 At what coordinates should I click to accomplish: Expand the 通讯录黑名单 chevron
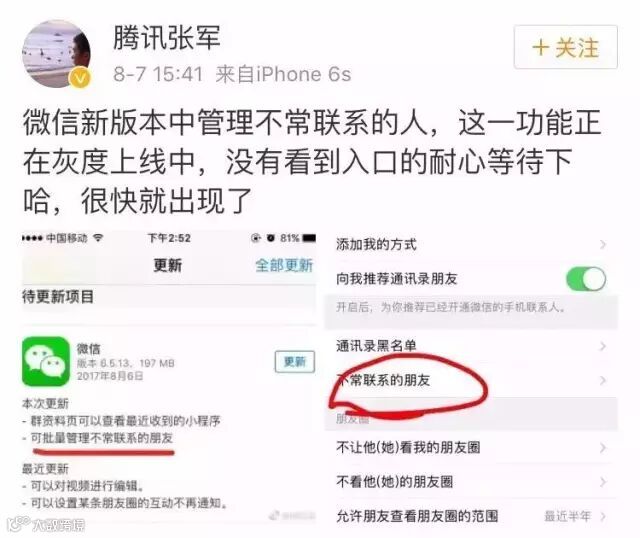point(603,346)
